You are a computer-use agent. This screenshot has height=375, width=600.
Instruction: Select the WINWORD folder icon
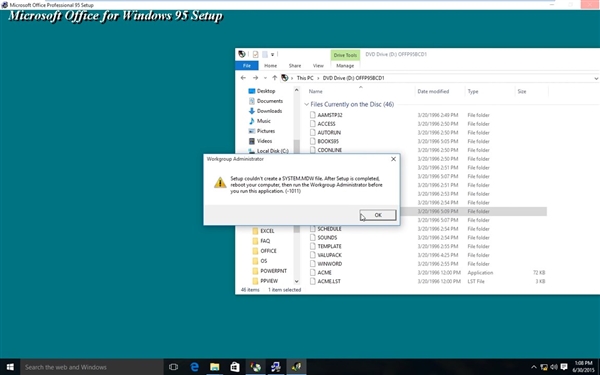click(x=313, y=264)
